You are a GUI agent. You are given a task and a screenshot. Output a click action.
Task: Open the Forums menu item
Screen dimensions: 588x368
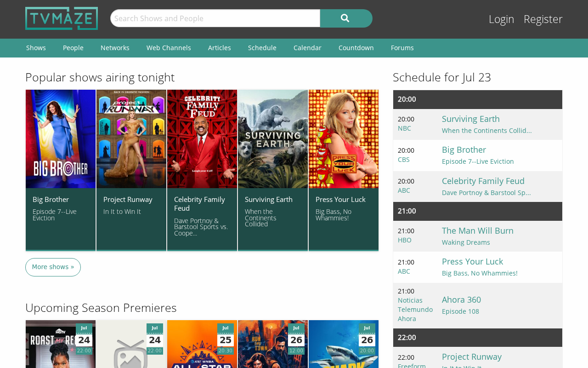402,48
